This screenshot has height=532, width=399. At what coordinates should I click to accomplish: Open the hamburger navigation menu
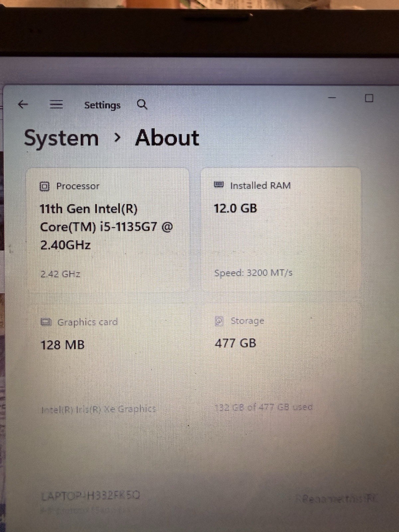56,104
